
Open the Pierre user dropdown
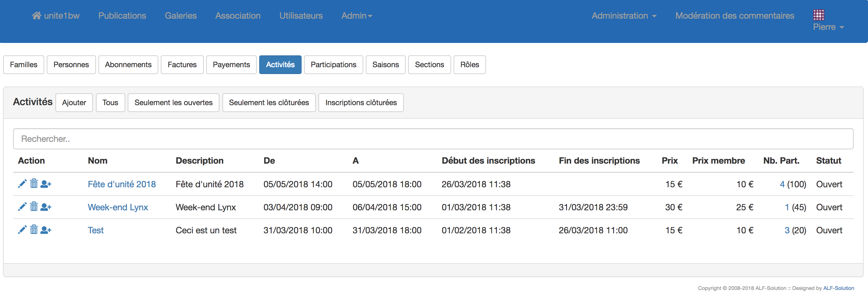(x=828, y=27)
